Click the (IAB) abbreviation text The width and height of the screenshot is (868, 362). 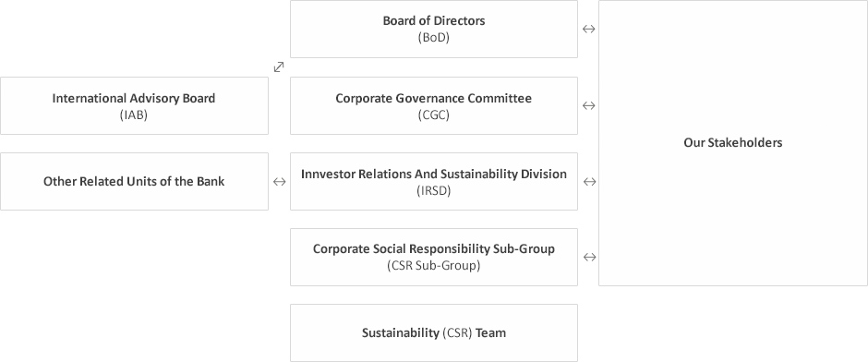point(133,115)
